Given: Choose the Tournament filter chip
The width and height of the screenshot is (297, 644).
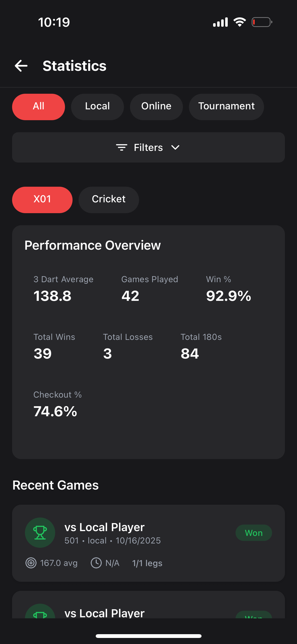Looking at the screenshot, I should coord(226,107).
